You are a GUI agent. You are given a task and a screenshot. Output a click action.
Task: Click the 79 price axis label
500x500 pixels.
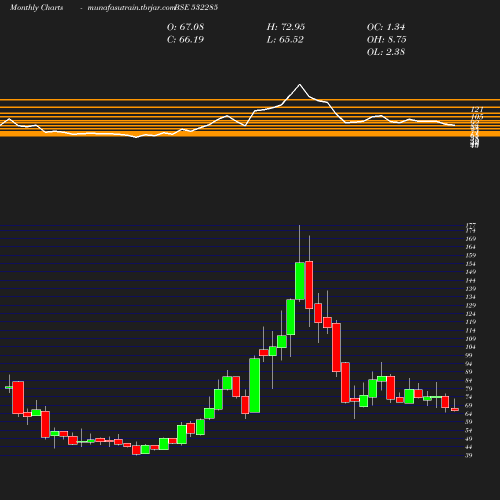[469, 389]
